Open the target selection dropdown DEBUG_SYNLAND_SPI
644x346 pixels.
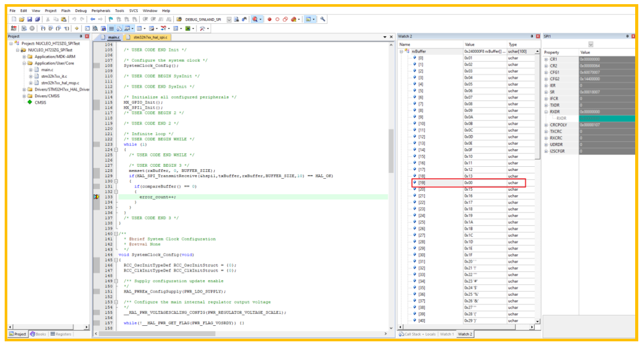pyautogui.click(x=229, y=19)
